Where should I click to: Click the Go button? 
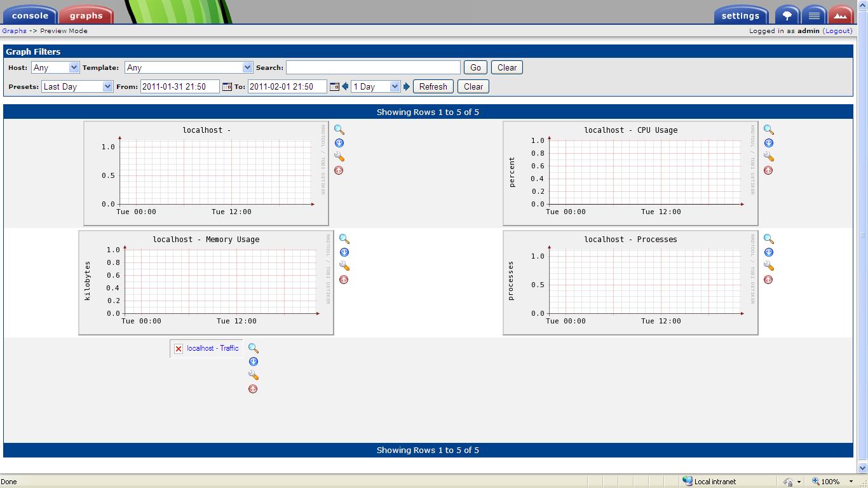point(475,67)
